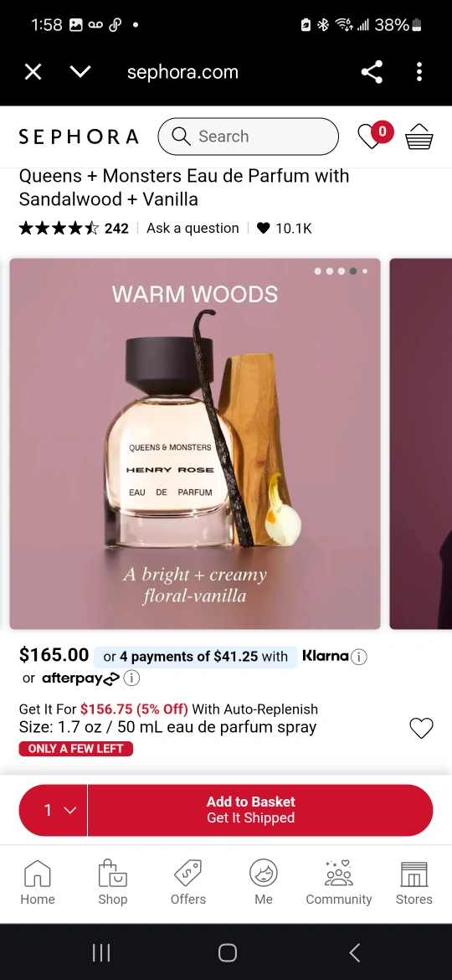Open the Warm Woods product image
Screen dimensions: 452x980
click(195, 444)
